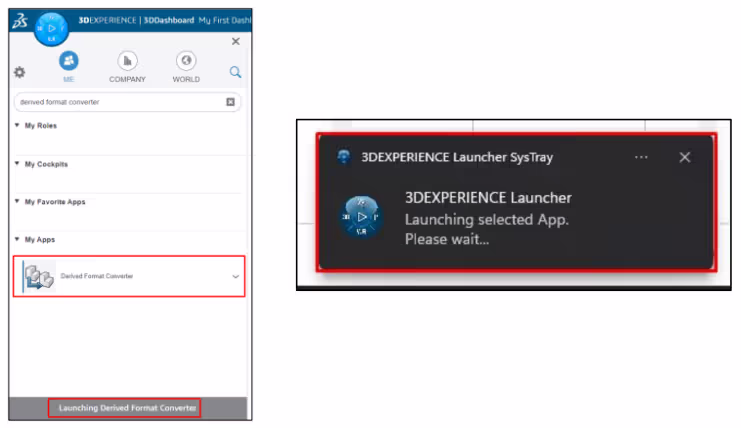Collapse the My Apps section
This screenshot has width=741, height=428.
[x=17, y=239]
